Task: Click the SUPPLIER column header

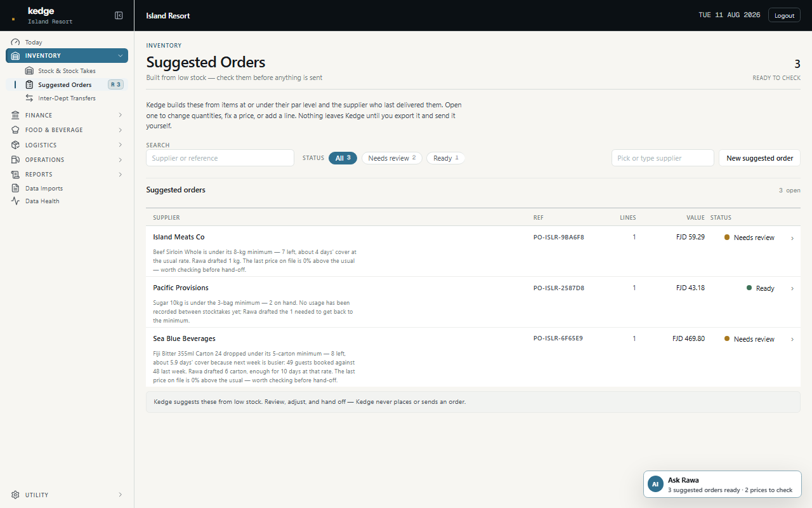Action: [x=166, y=218]
